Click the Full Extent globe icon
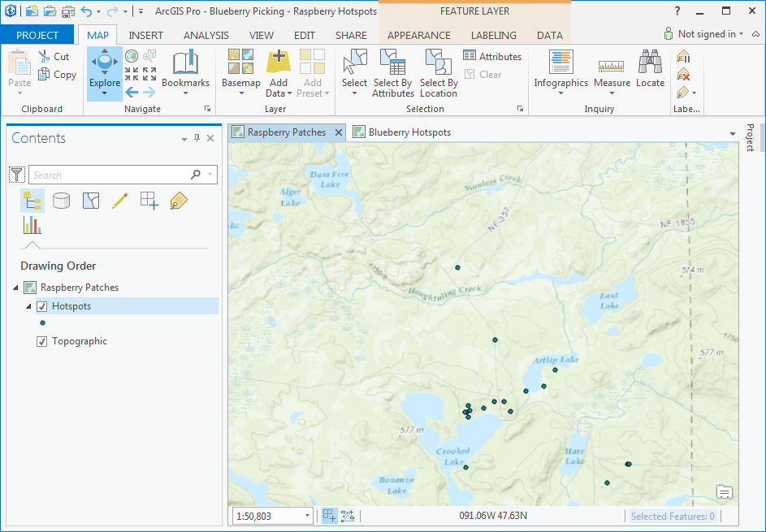The width and height of the screenshot is (766, 532). tap(132, 56)
